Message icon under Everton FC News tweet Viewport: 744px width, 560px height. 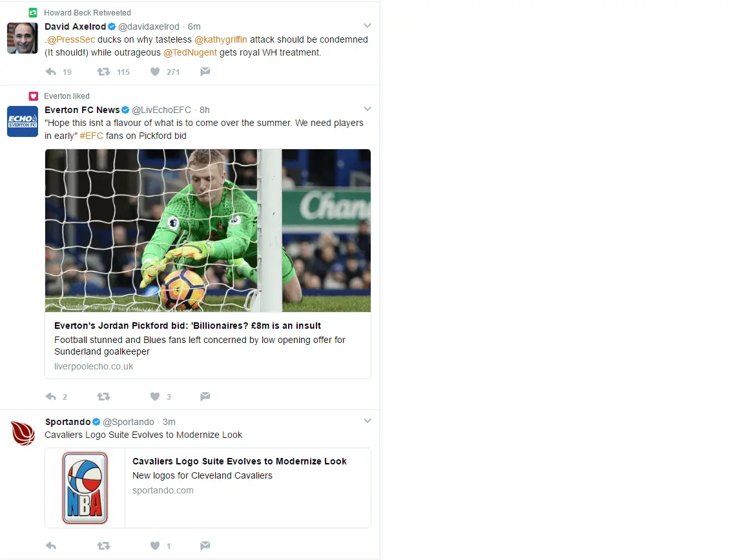tap(205, 397)
